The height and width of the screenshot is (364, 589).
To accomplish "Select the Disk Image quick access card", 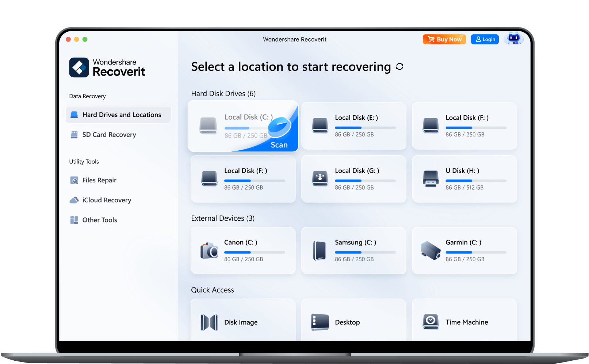I will [x=243, y=320].
